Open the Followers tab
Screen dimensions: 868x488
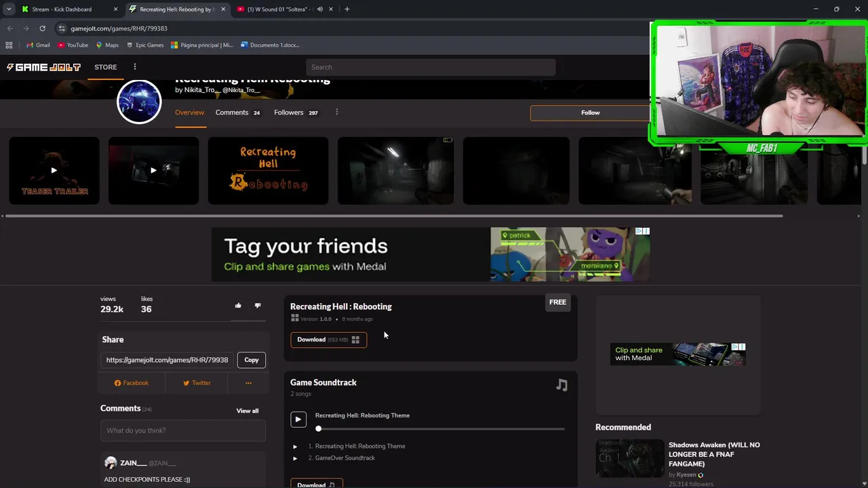coord(296,113)
